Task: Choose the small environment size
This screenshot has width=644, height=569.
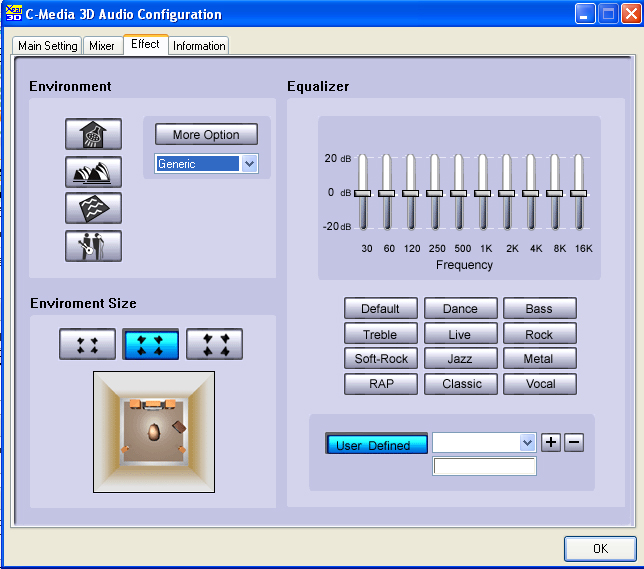Action: (87, 344)
